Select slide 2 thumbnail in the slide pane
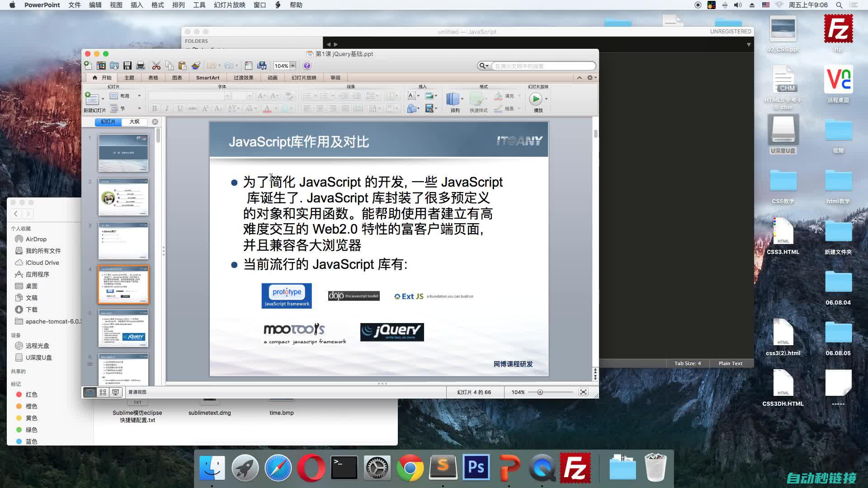Screen dimensions: 868x488 [123, 197]
